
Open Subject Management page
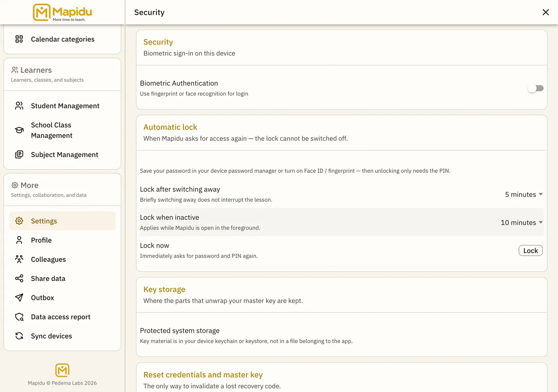pyautogui.click(x=62, y=154)
